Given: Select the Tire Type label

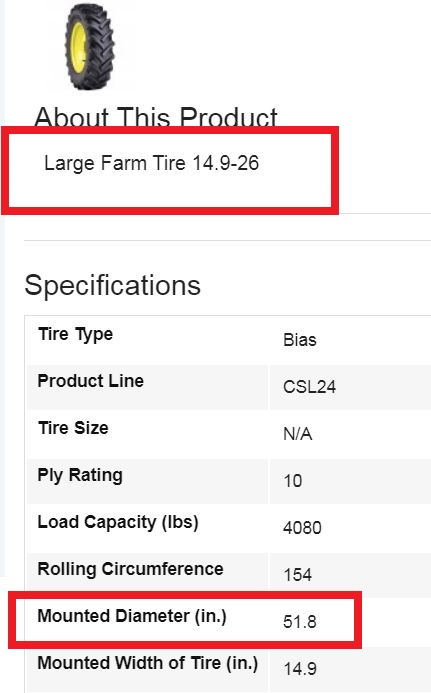Looking at the screenshot, I should (76, 334).
